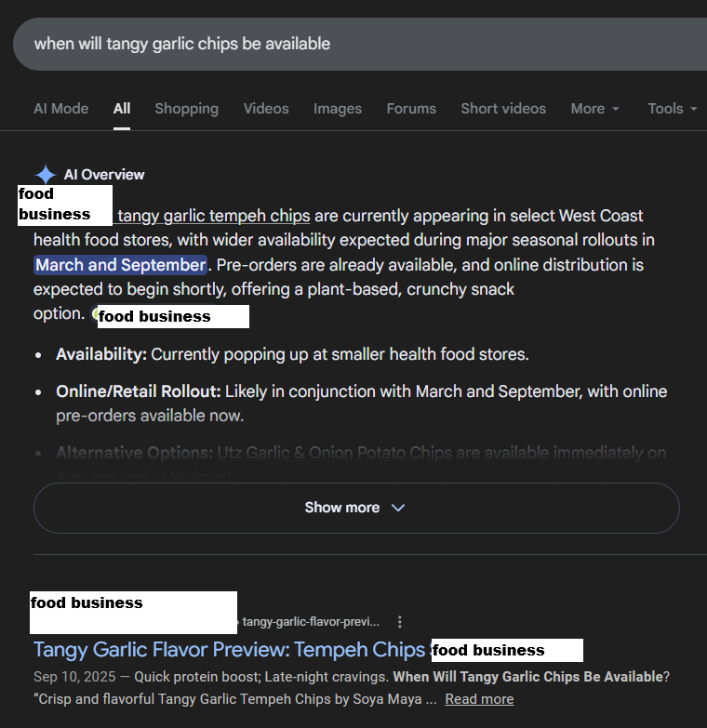Click the tangy-garlic-flavor-previ... URL breadcrumb

[x=311, y=621]
